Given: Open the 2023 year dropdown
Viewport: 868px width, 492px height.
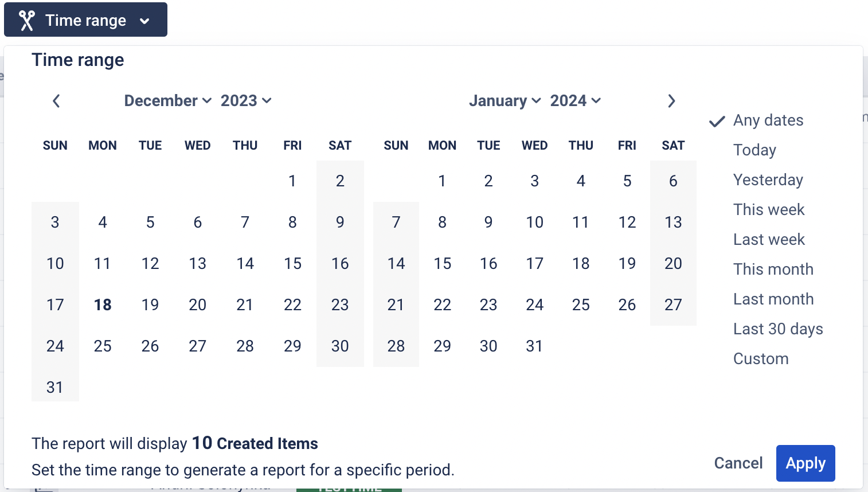Looking at the screenshot, I should pyautogui.click(x=246, y=101).
